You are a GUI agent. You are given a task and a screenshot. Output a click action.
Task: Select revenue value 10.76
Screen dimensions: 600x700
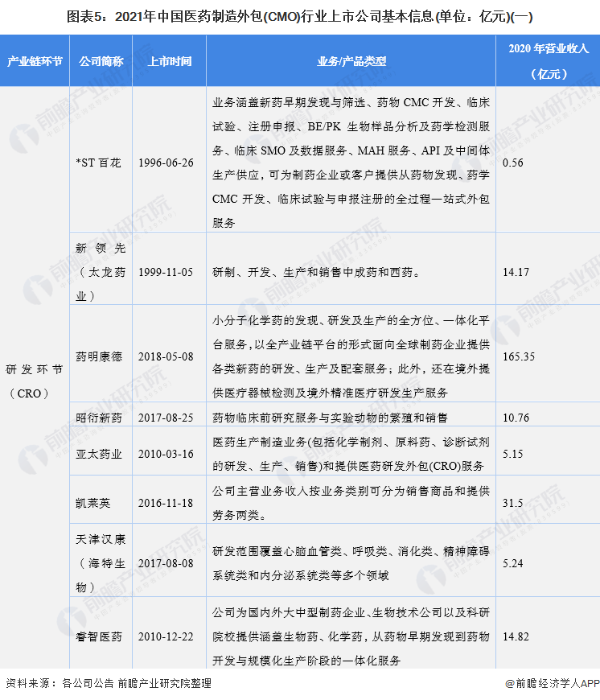coord(516,418)
